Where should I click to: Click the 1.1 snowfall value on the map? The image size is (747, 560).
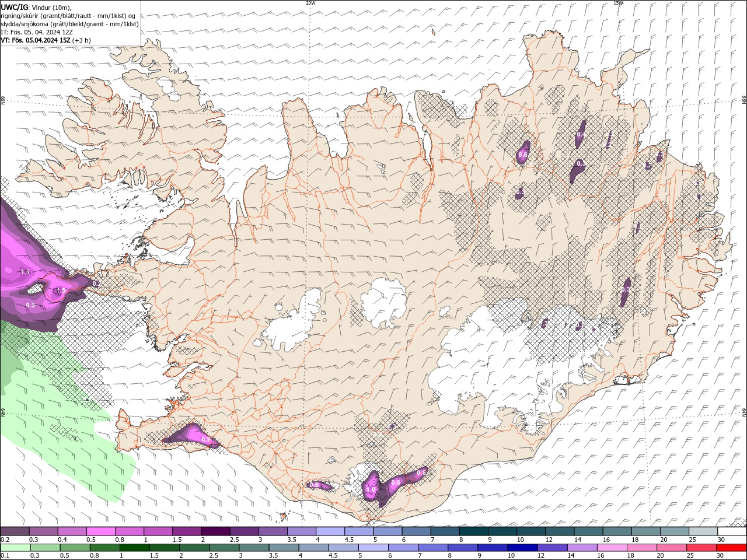point(25,272)
